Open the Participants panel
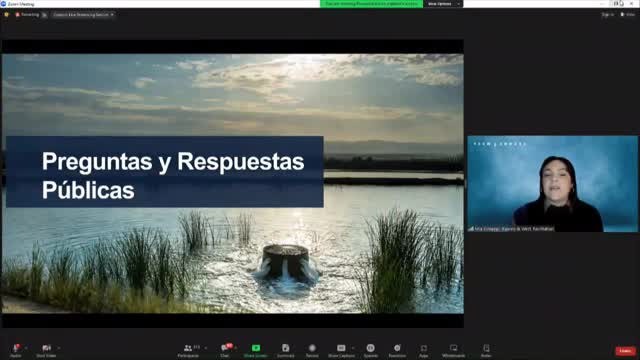The height and width of the screenshot is (360, 640). pyautogui.click(x=188, y=350)
